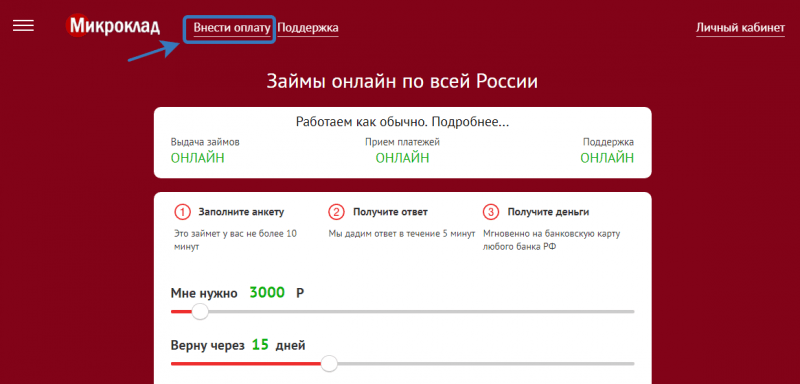Click the Поддержка label in the status card
The height and width of the screenshot is (384, 800).
608,142
